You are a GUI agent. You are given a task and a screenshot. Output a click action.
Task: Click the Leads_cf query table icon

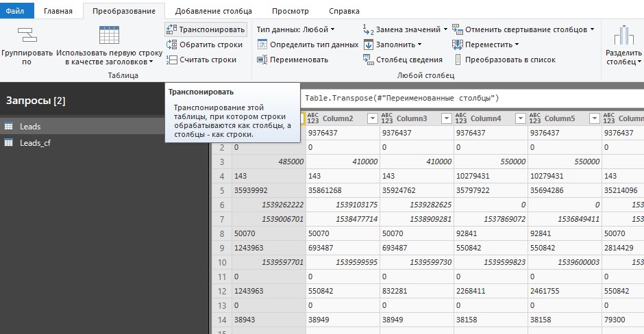tap(9, 143)
